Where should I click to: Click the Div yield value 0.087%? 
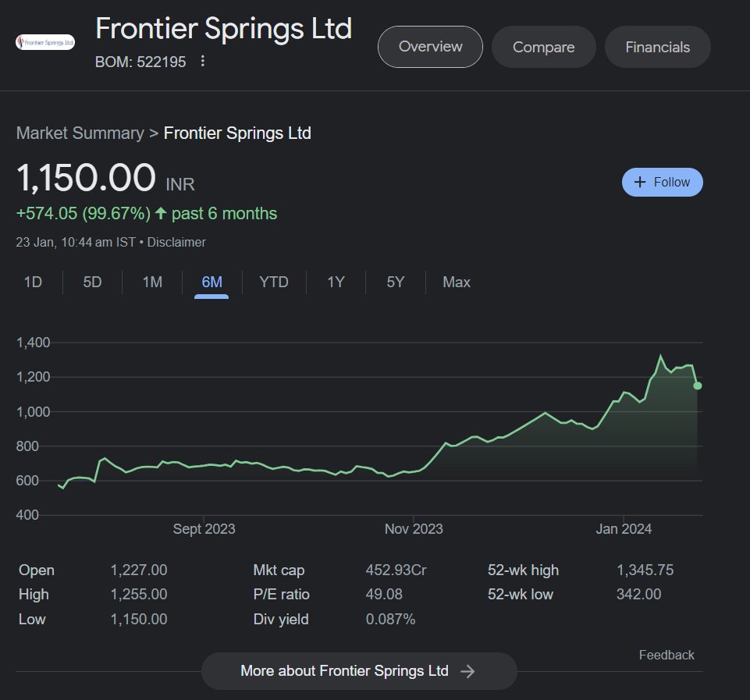(x=390, y=619)
